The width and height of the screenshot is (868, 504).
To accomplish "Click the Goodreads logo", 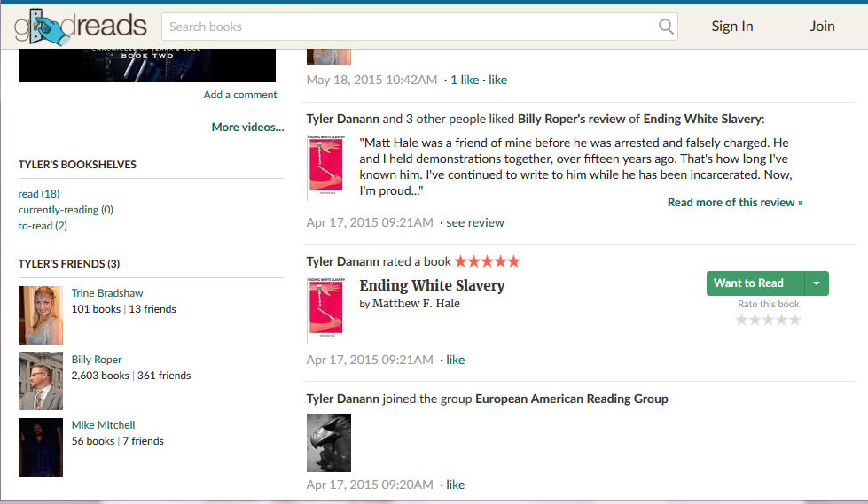I will click(81, 27).
